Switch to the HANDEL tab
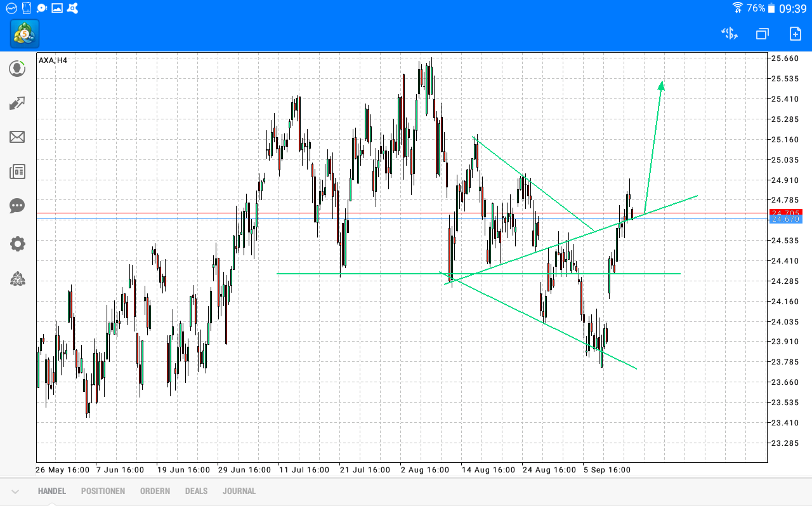 point(51,490)
